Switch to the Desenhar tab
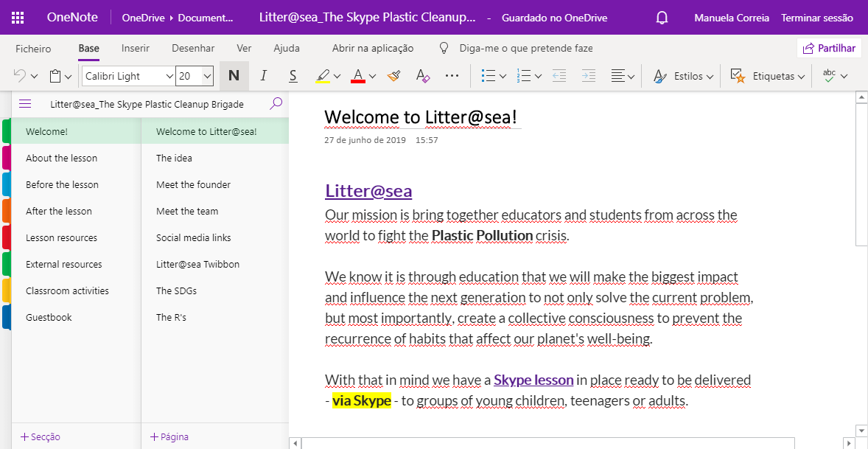Image resolution: width=868 pixels, height=449 pixels. pyautogui.click(x=193, y=48)
